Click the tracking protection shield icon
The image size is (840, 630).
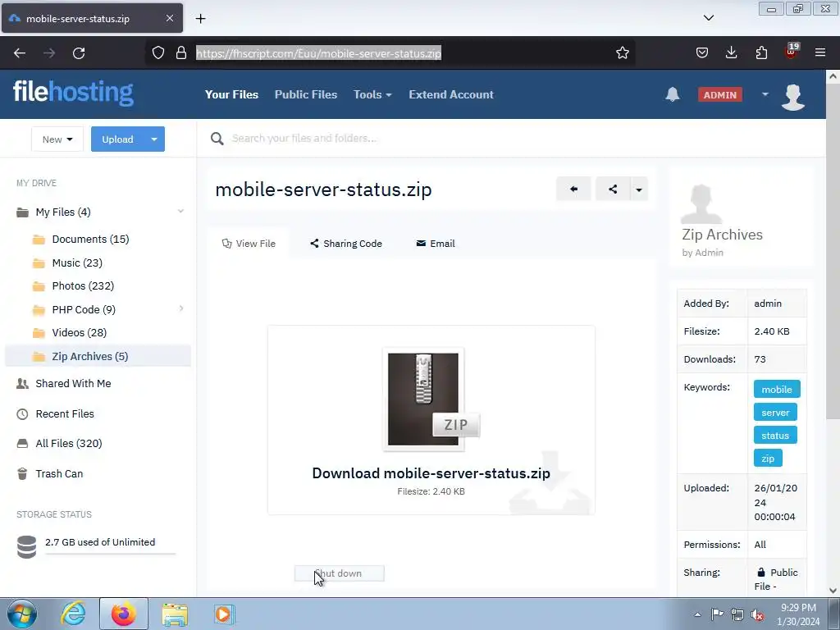(158, 52)
